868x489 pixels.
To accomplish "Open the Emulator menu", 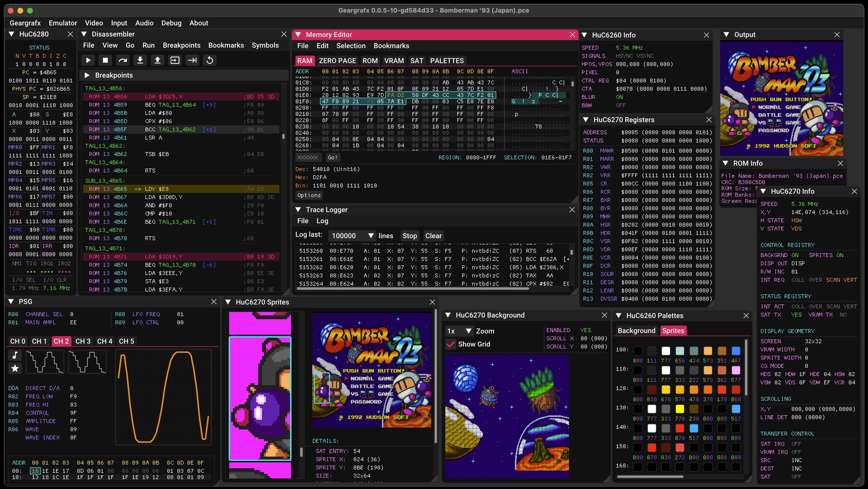I will point(63,23).
